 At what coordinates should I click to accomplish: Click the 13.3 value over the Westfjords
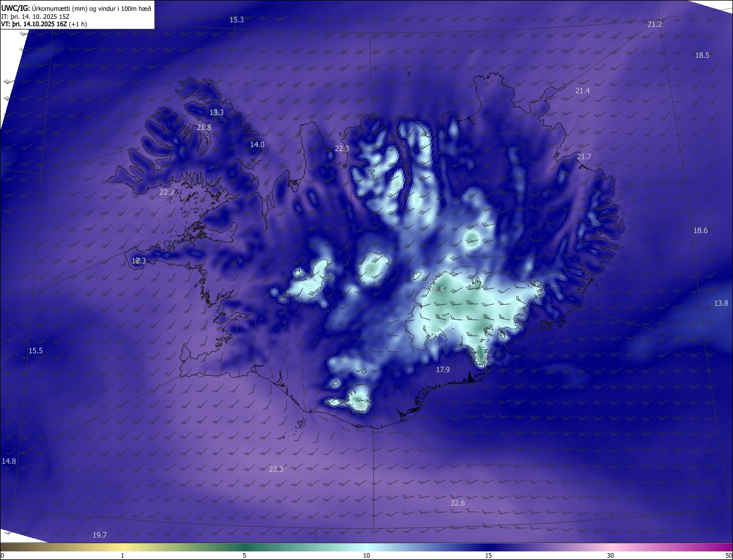click(216, 113)
